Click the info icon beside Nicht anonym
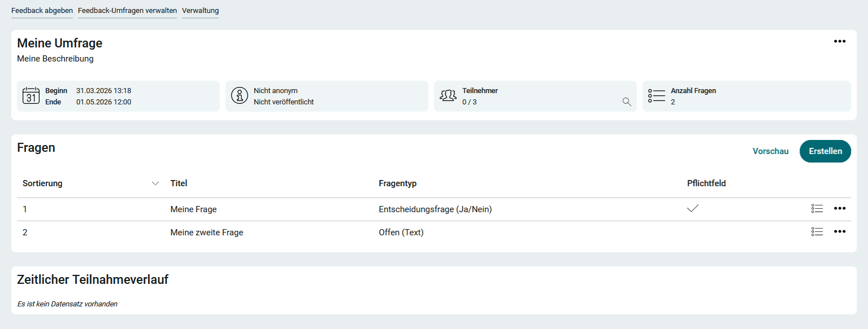The height and width of the screenshot is (329, 868). (240, 96)
